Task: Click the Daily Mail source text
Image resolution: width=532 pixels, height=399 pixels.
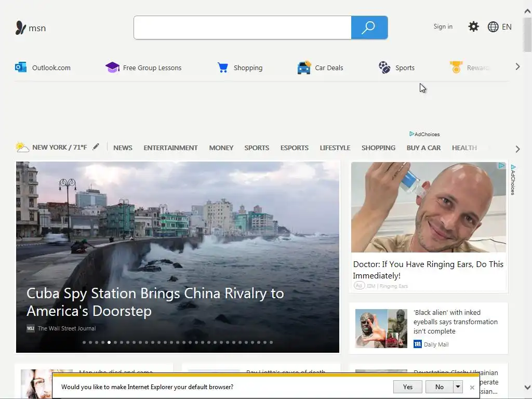Action: click(x=436, y=344)
